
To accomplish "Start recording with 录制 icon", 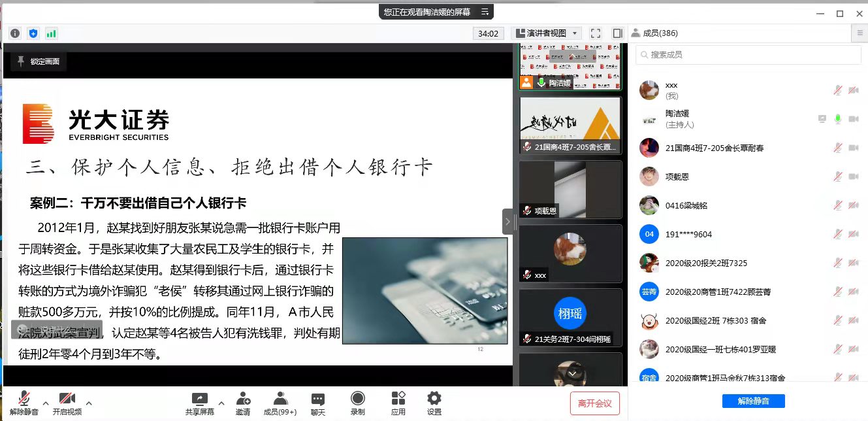I will click(357, 399).
